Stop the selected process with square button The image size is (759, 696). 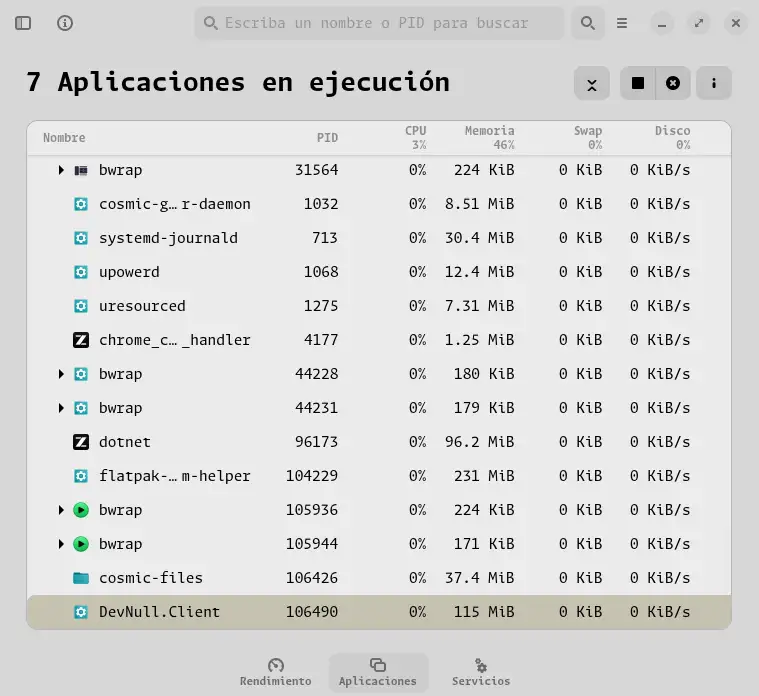(x=638, y=83)
